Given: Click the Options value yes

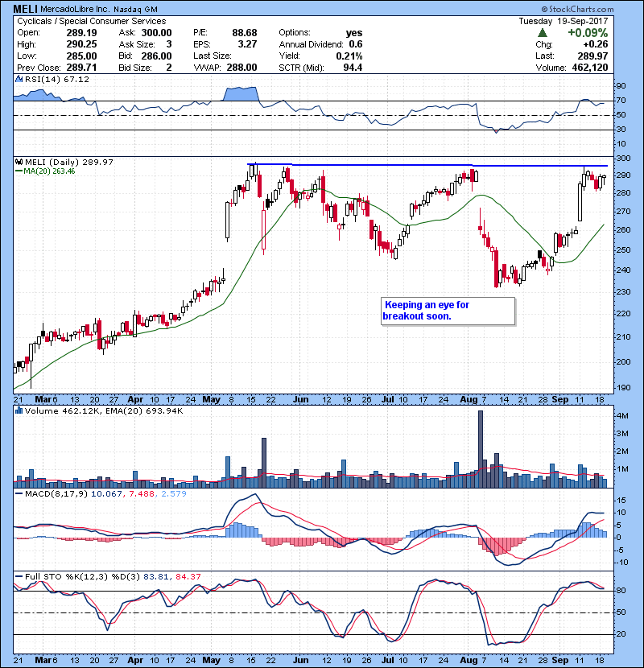Looking at the screenshot, I should point(354,33).
